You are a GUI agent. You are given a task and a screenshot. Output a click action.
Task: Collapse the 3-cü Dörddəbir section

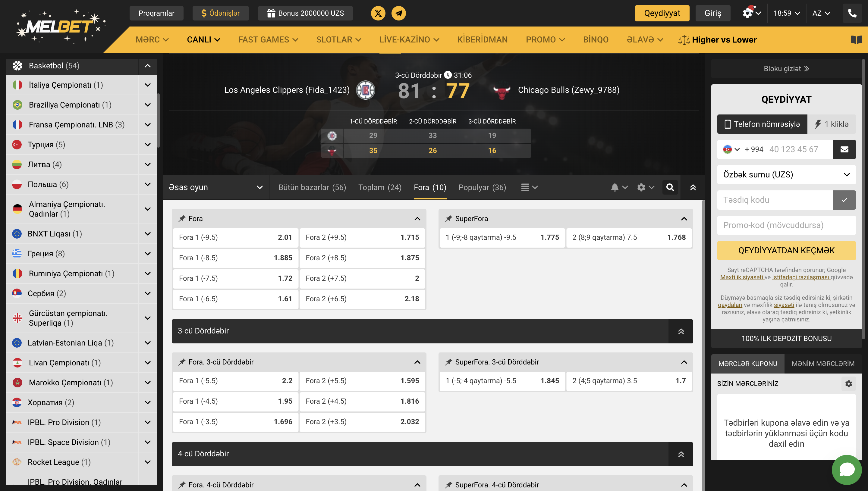tap(681, 331)
